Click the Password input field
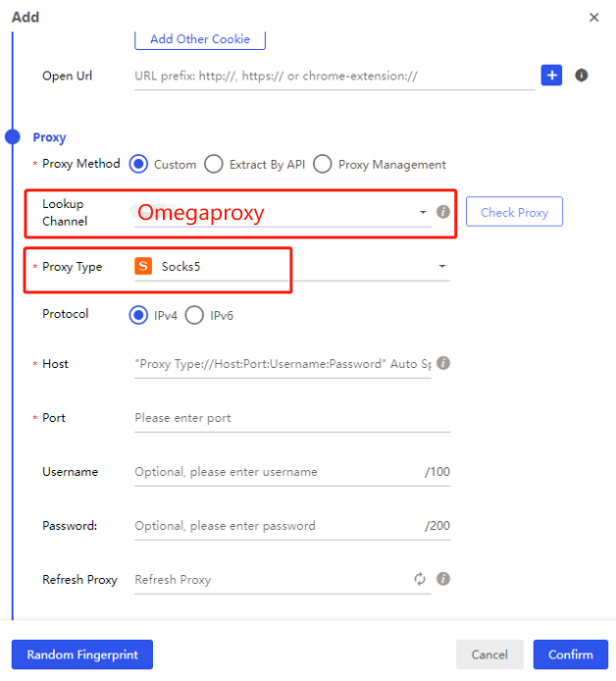The width and height of the screenshot is (616, 681). [292, 526]
